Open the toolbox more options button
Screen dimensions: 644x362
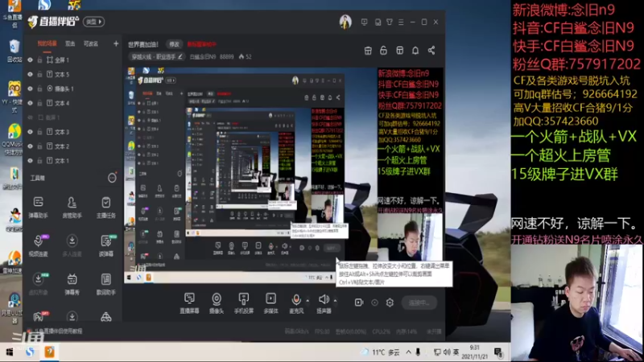112,178
